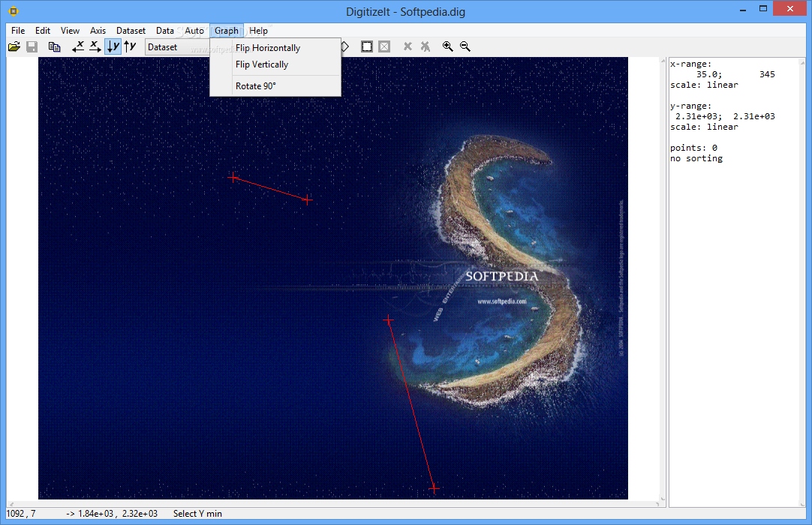Maximize the DigitizeIt window
This screenshot has height=525, width=812.
[x=762, y=9]
